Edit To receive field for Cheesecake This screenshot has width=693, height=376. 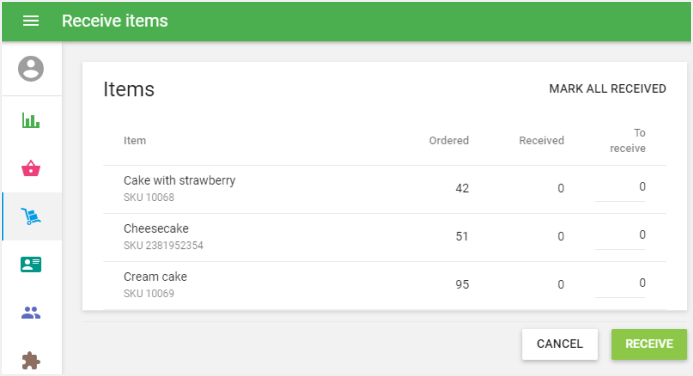click(x=620, y=235)
